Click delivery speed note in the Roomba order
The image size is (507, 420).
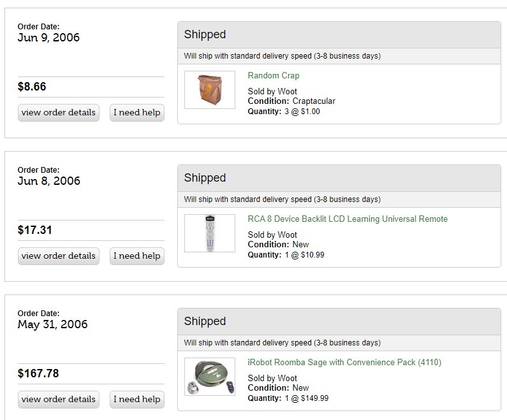[x=283, y=343]
